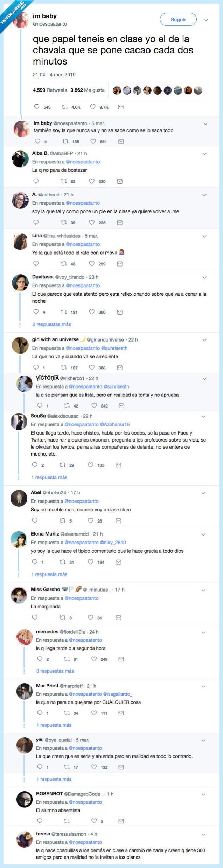Retweet the main tweet with 4,6K retweets
This screenshot has height=868, width=223.
tap(65, 107)
